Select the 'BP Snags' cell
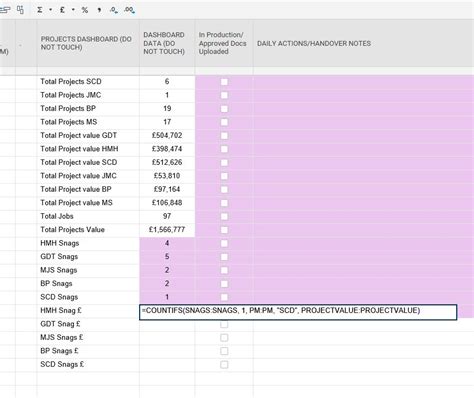Screen dimensions: 474x398 [88, 284]
